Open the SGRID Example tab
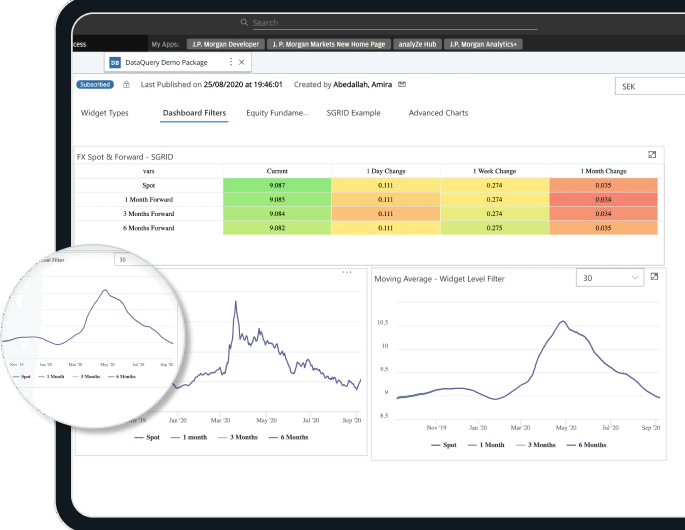Viewport: 685px width, 530px height. tap(353, 113)
